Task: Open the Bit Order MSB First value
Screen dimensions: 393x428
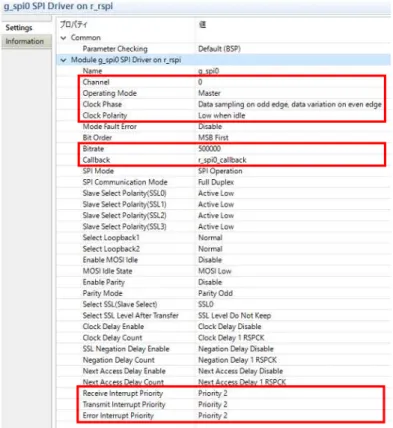Action: [213, 138]
